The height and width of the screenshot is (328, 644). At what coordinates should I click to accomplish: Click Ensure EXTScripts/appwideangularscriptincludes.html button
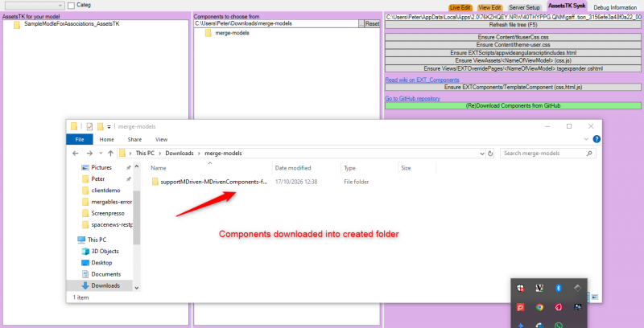[x=513, y=52]
